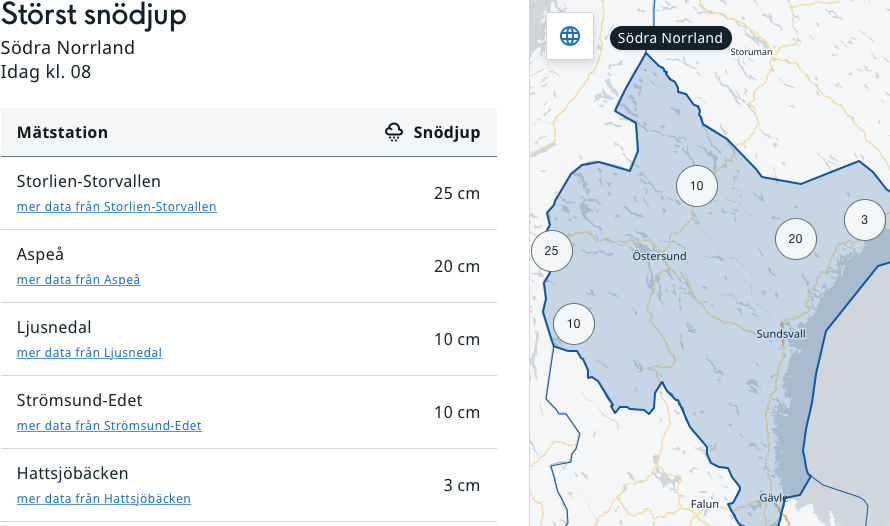Click the 10 marker north of Östersund
The width and height of the screenshot is (890, 526).
(696, 186)
